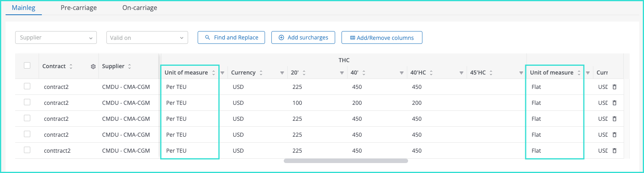Check the checkbox for the first contract2 row
The height and width of the screenshot is (173, 644).
(x=27, y=86)
